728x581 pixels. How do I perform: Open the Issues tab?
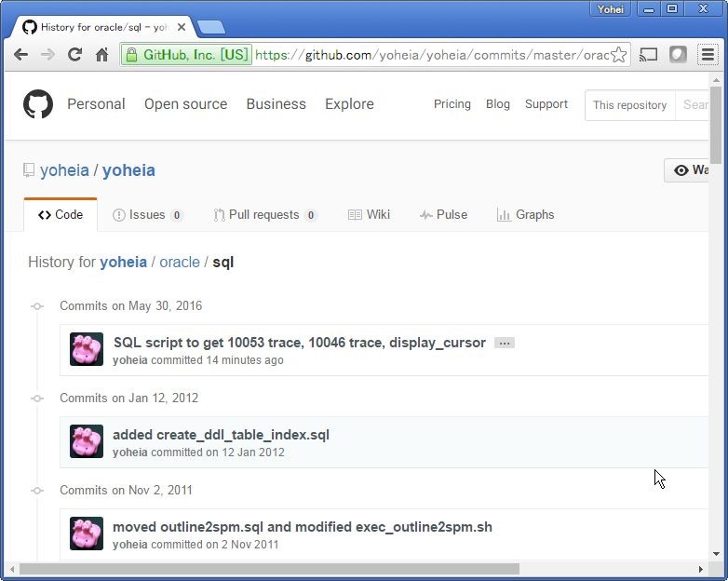click(x=147, y=214)
